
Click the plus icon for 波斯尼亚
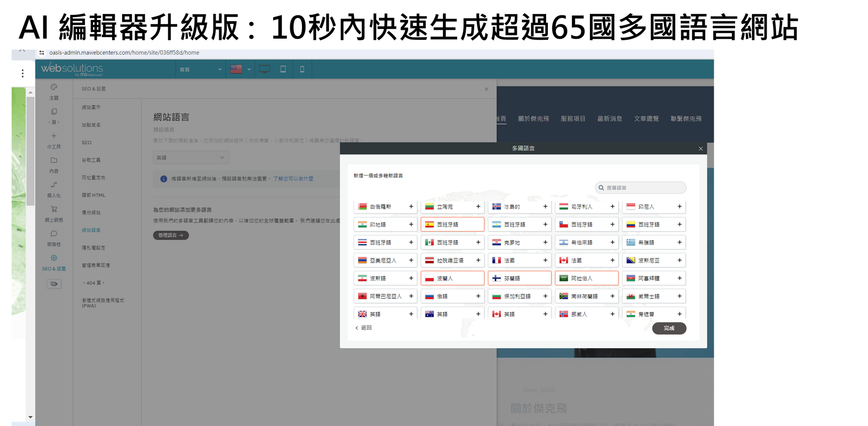tap(679, 260)
